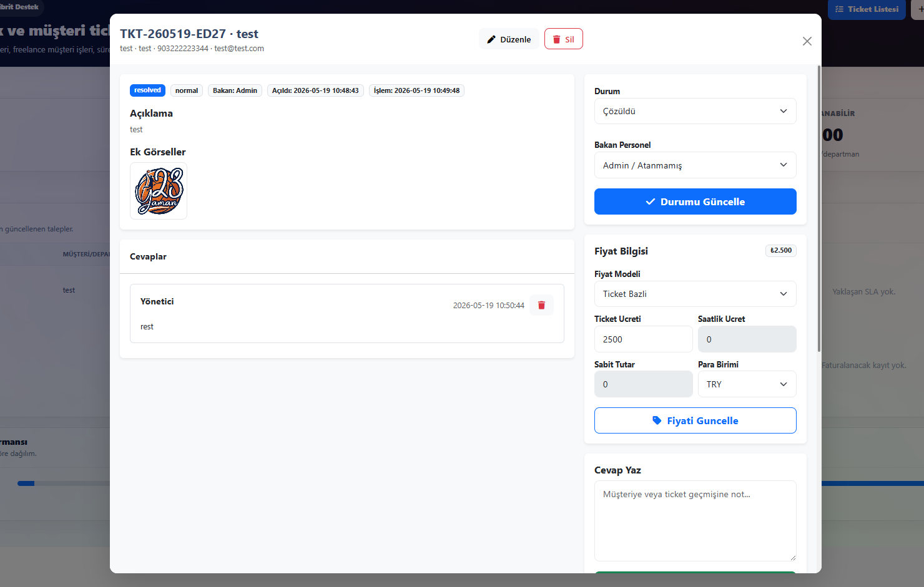Click the resolved status badge
The height and width of the screenshot is (587, 924).
147,90
